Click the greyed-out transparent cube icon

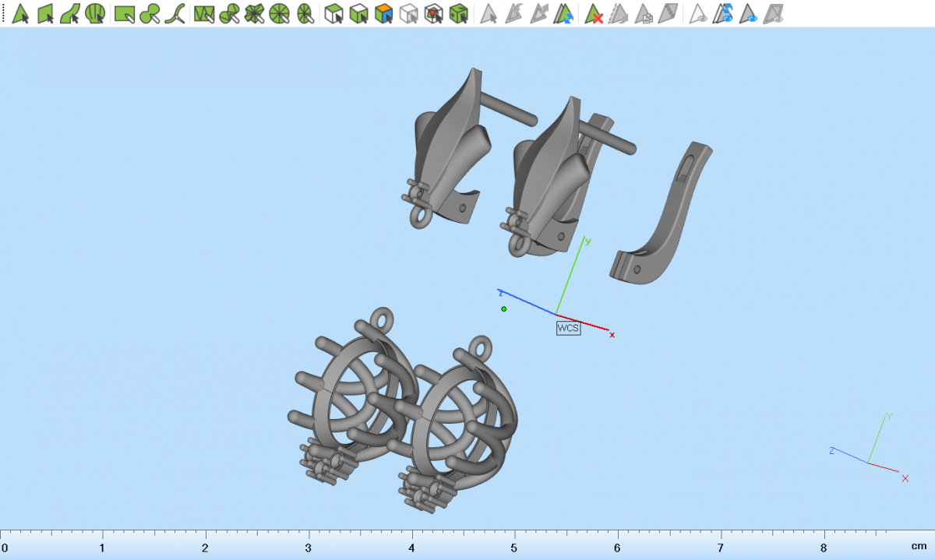(408, 13)
